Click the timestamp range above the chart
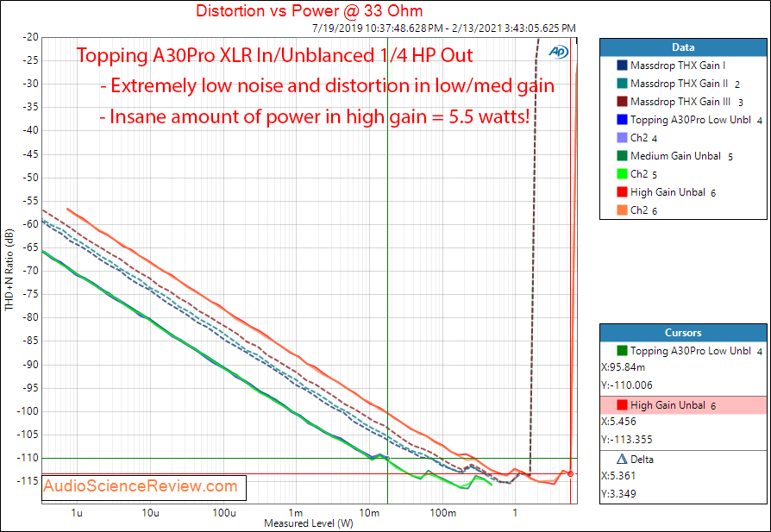This screenshot has height=532, width=771. point(444,28)
